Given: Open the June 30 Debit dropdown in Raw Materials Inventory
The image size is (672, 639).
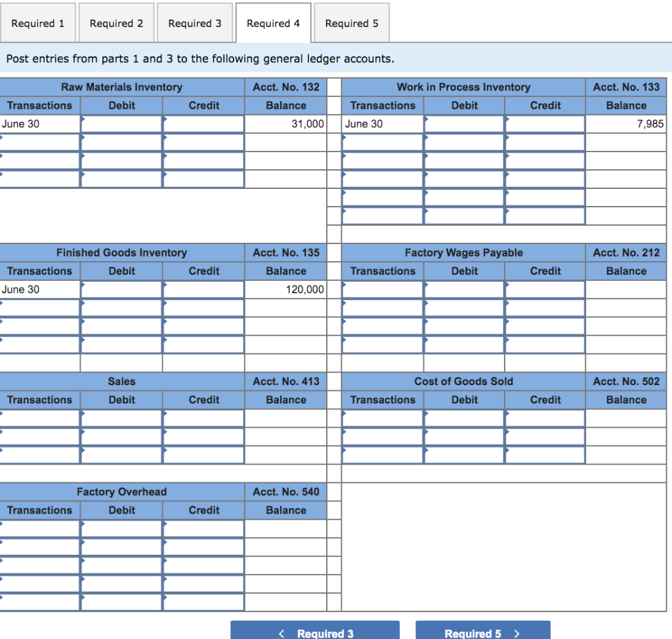Looking at the screenshot, I should pyautogui.click(x=121, y=123).
